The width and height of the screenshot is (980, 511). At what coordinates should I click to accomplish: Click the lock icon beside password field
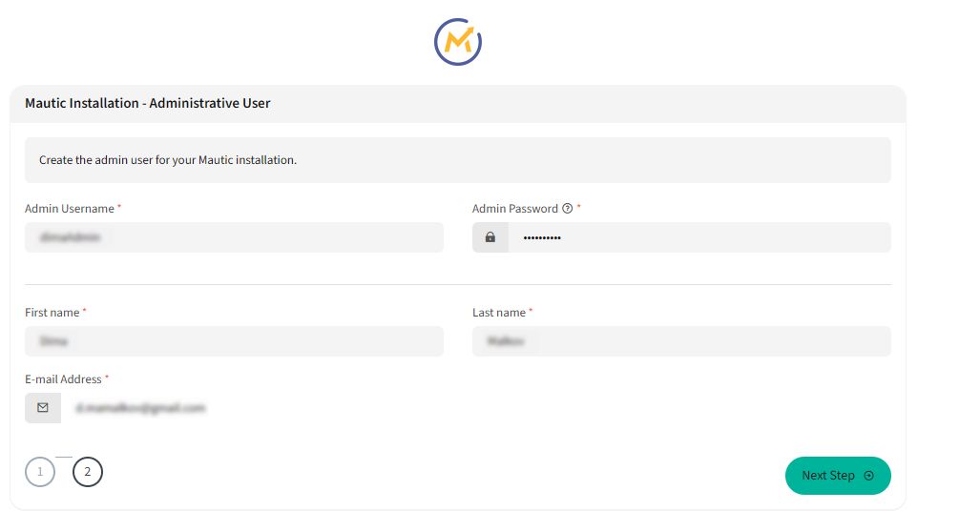point(490,237)
